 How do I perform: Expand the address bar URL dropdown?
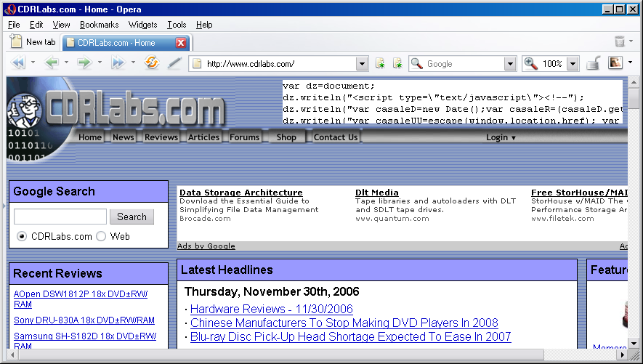[361, 64]
